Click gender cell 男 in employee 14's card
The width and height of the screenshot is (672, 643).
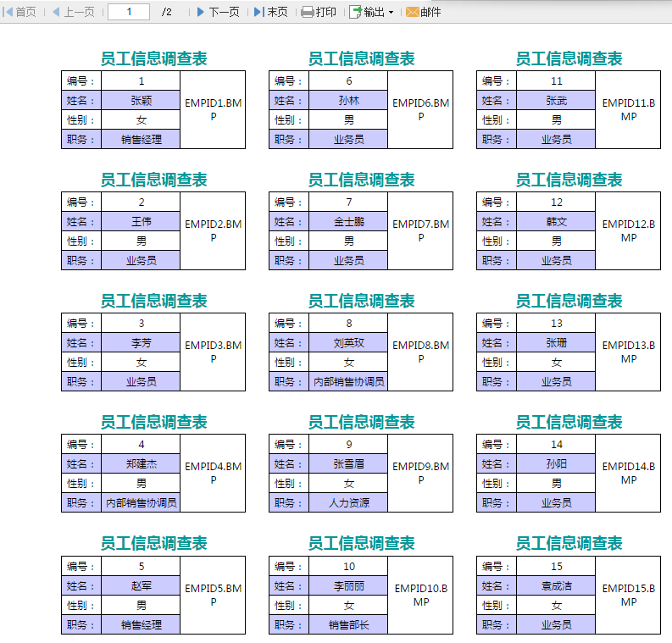point(556,483)
